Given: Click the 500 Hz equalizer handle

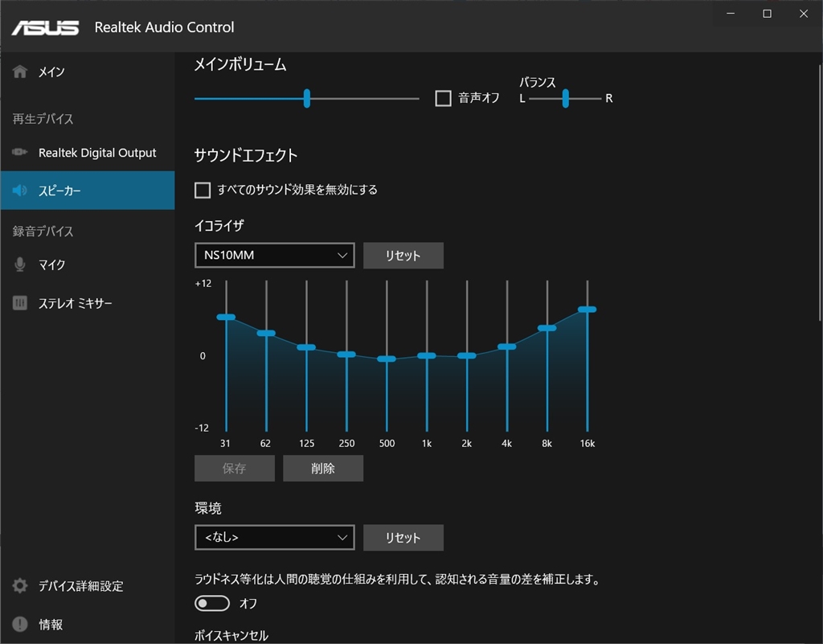Looking at the screenshot, I should 387,359.
